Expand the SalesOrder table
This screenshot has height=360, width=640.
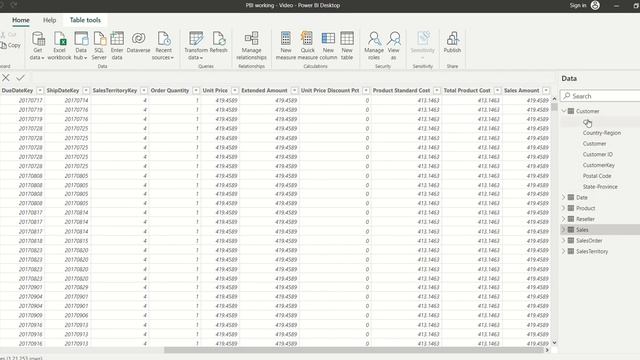564,241
